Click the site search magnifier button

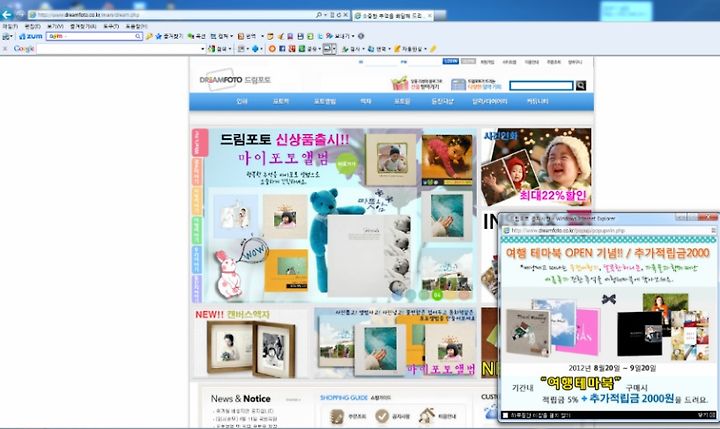click(x=581, y=85)
